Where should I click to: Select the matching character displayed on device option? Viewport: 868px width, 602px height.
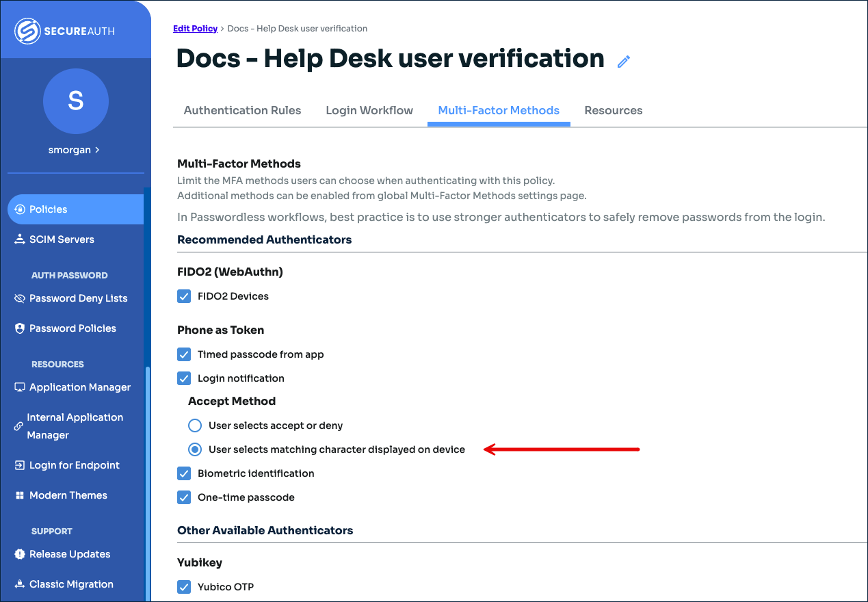coord(195,449)
